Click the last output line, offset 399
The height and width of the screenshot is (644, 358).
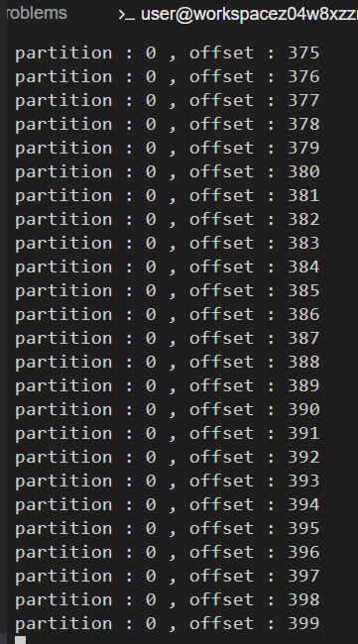168,623
